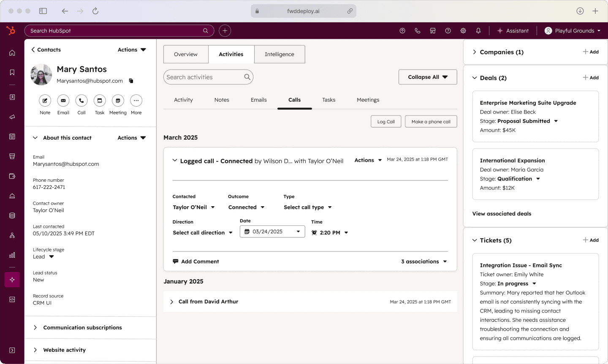Open the browser downloads icon

[x=580, y=11]
